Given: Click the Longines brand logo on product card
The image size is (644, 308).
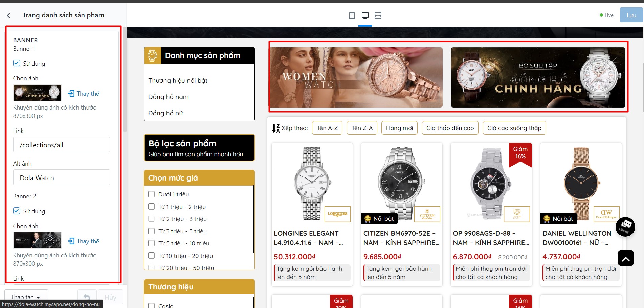Looking at the screenshot, I should click(x=337, y=214).
